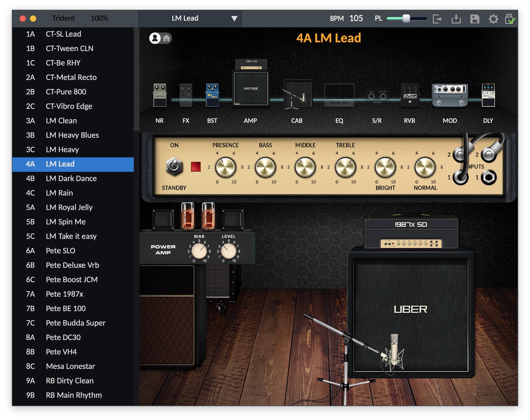Image resolution: width=530 pixels, height=420 pixels.
Task: Click the export preset icon
Action: pos(438,18)
